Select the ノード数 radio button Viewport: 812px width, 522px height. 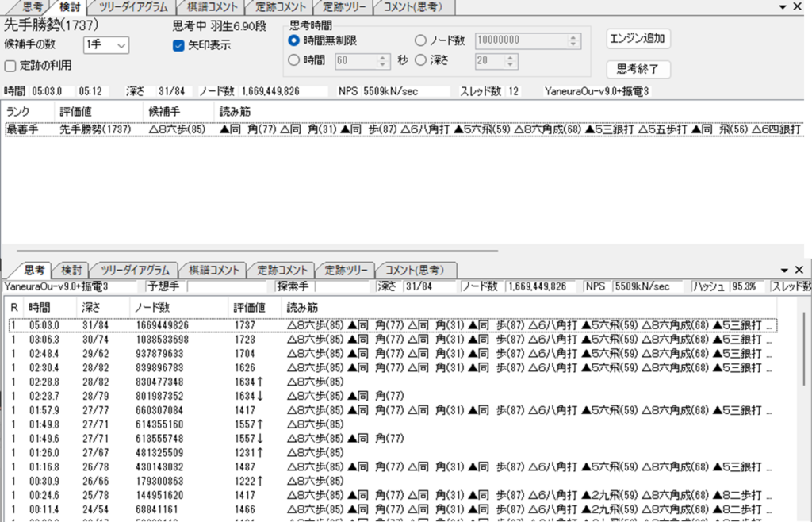click(x=421, y=40)
